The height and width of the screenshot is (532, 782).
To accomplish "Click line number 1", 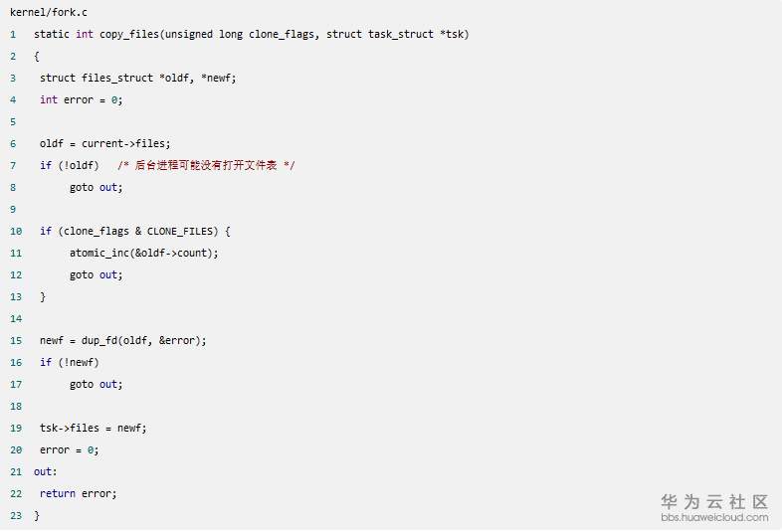I will [13, 34].
